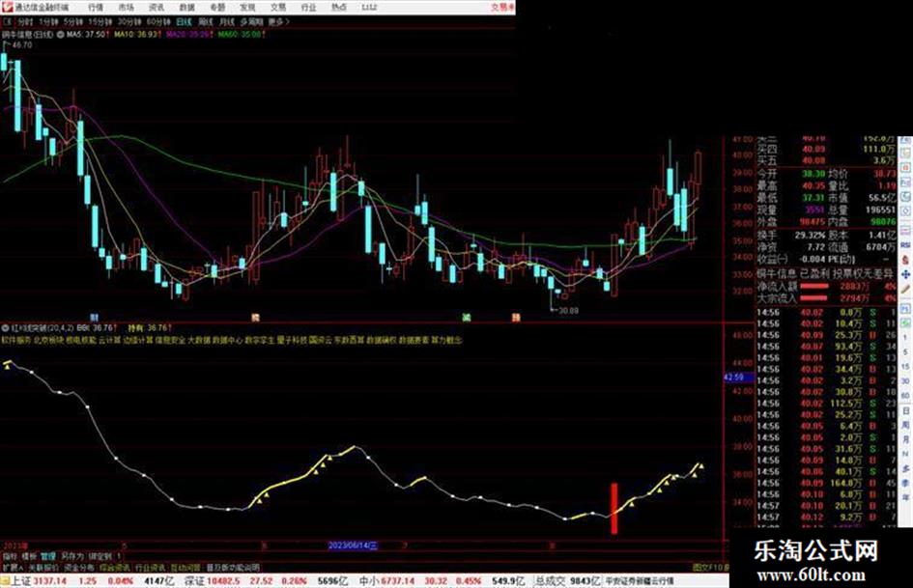Viewport: 913px width, 588px height.
Task: Click the 软件服务 sector tag
Action: tap(16, 340)
